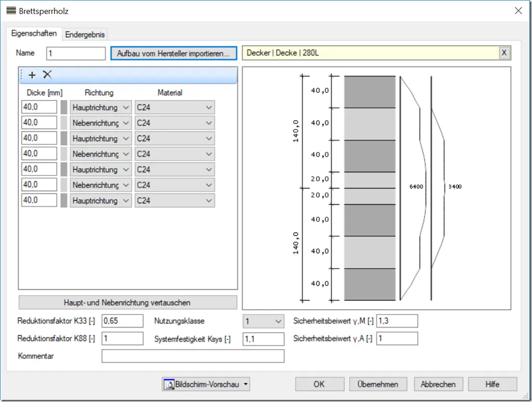Open the Bildschirm-Vorschau dropdown arrow
This screenshot has width=532, height=402.
[x=246, y=384]
